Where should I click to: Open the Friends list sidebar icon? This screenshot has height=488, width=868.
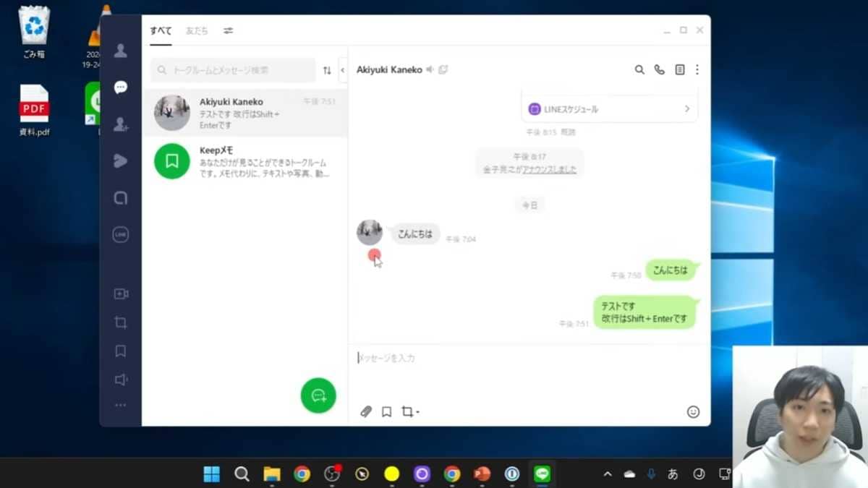click(x=121, y=51)
